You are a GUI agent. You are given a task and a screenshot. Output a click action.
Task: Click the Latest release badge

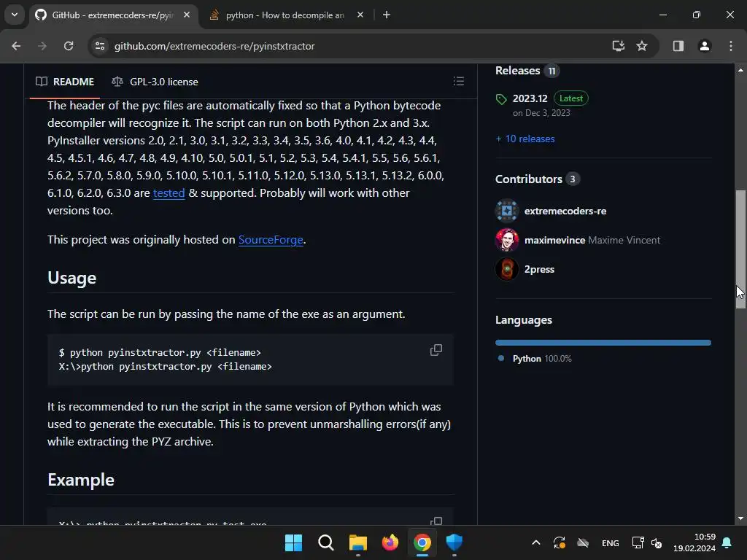[x=570, y=98]
